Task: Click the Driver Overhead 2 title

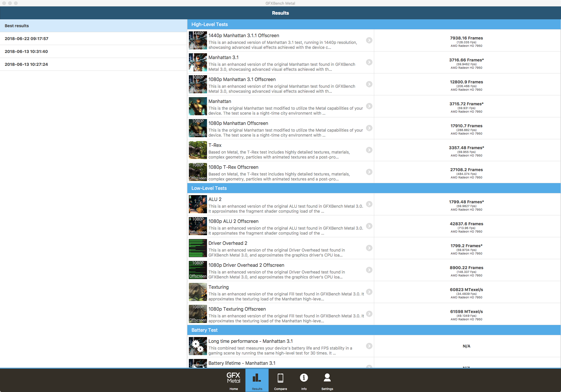Action: tap(228, 243)
